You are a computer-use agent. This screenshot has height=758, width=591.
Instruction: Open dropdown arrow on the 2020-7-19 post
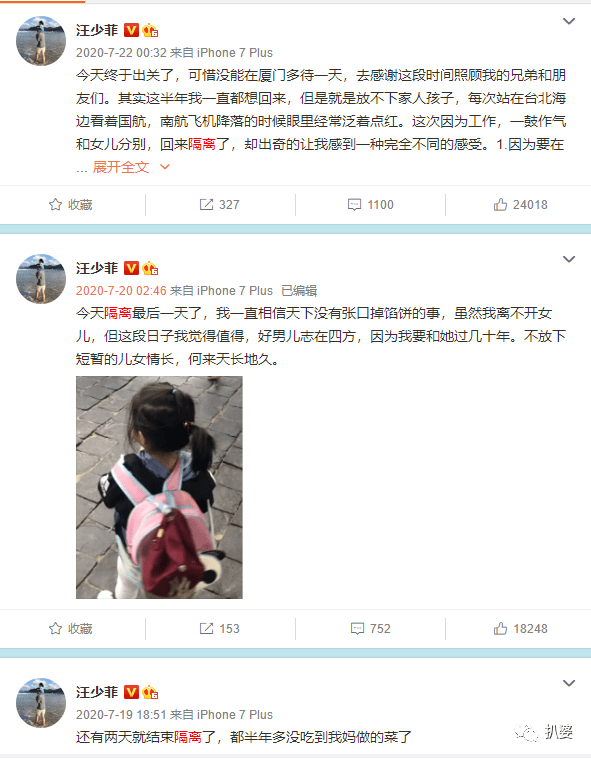click(569, 683)
